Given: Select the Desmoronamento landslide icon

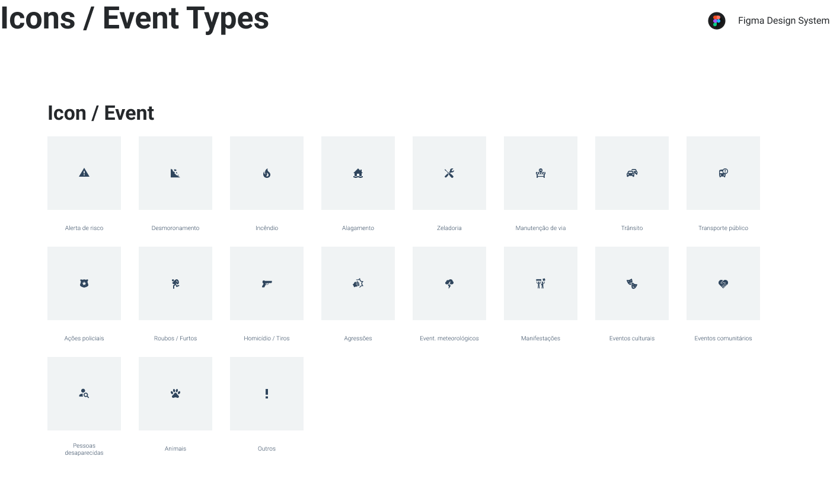Looking at the screenshot, I should pyautogui.click(x=175, y=173).
